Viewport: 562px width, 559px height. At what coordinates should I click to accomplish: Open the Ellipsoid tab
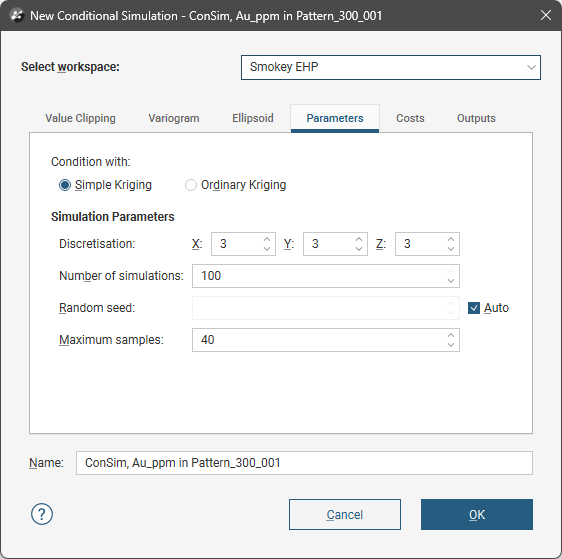(253, 118)
